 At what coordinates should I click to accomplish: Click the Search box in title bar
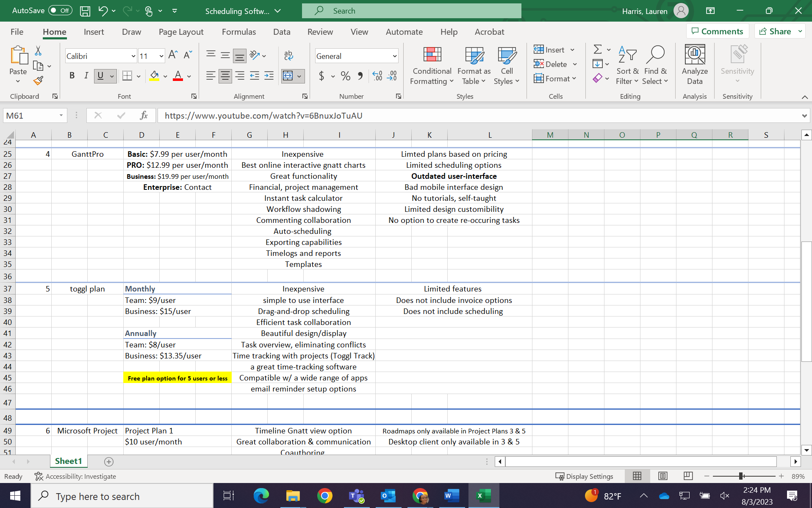[411, 11]
